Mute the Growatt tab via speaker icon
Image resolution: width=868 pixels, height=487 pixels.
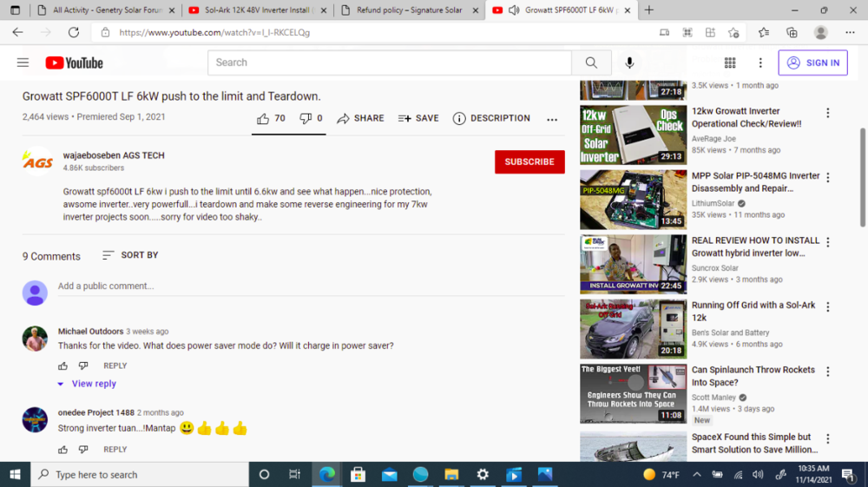(x=514, y=10)
